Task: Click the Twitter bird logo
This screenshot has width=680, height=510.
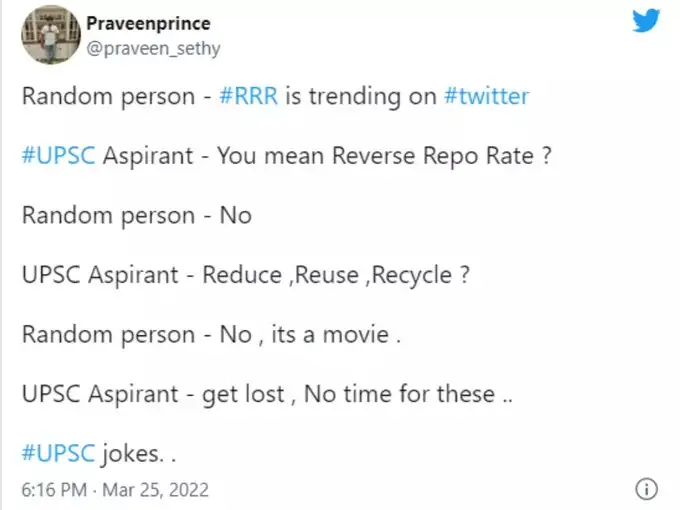Action: [x=646, y=21]
